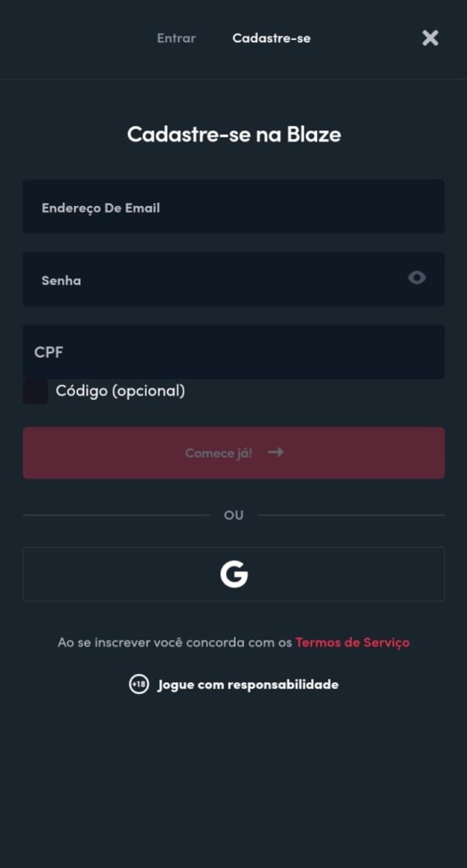
Task: Open the Termos de Serviço link
Action: coord(353,643)
